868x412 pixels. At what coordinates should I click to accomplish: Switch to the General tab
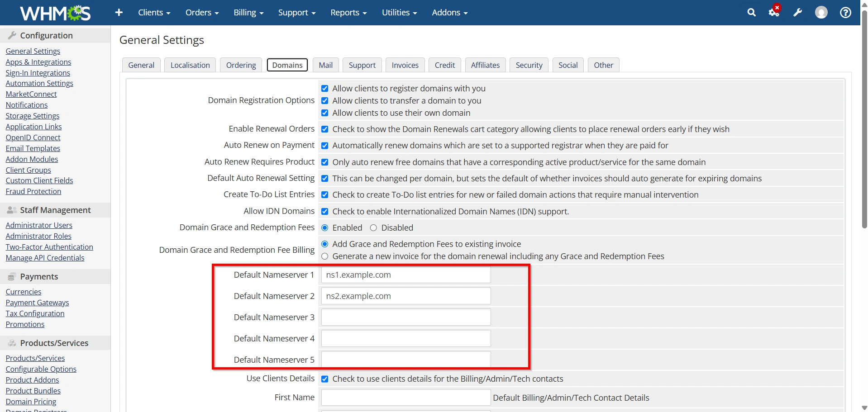pos(141,65)
